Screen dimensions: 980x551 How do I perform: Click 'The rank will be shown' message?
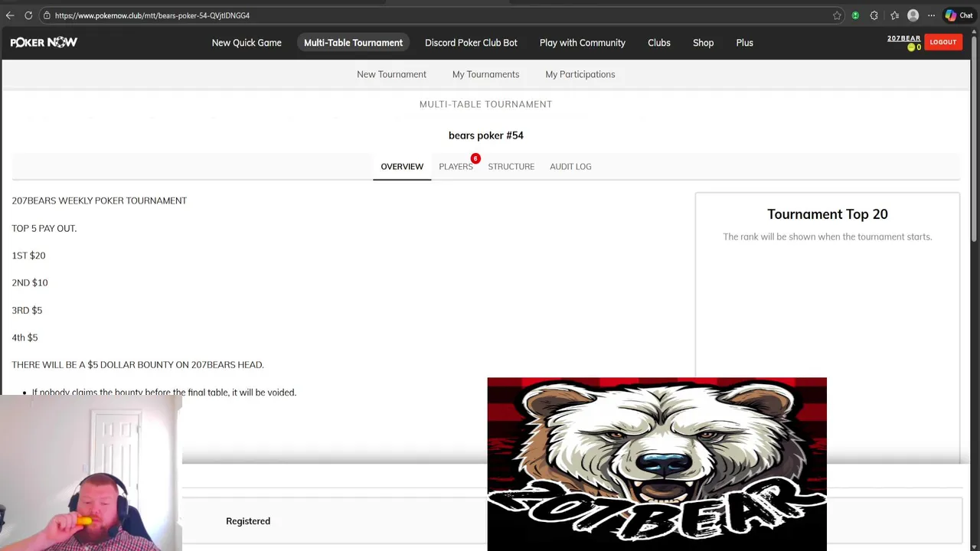[828, 236]
